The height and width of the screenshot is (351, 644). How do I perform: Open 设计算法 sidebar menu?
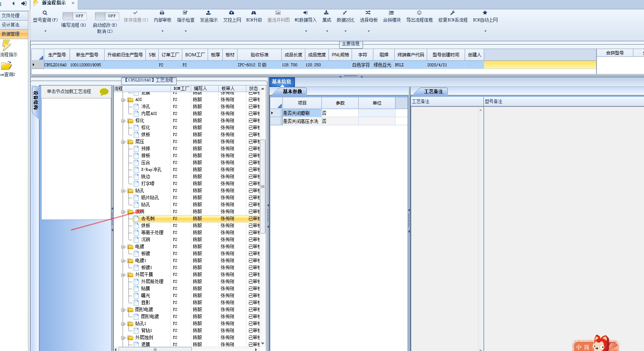pyautogui.click(x=14, y=25)
